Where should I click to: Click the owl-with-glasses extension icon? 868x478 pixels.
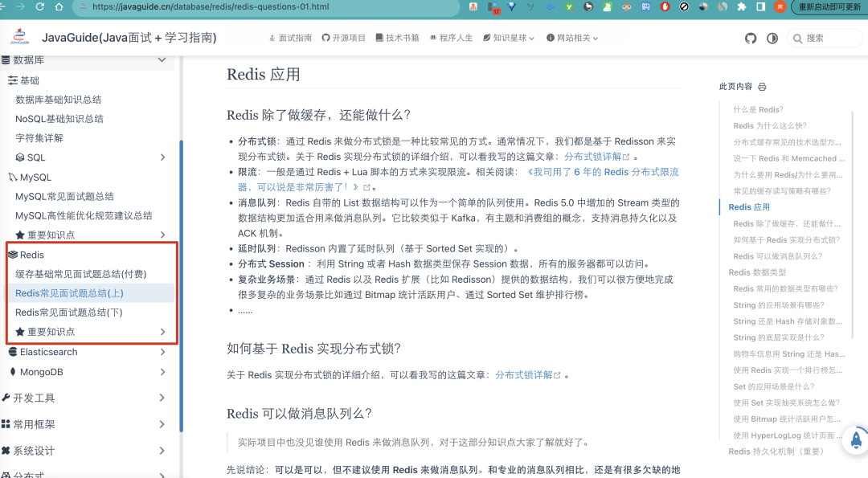627,6
